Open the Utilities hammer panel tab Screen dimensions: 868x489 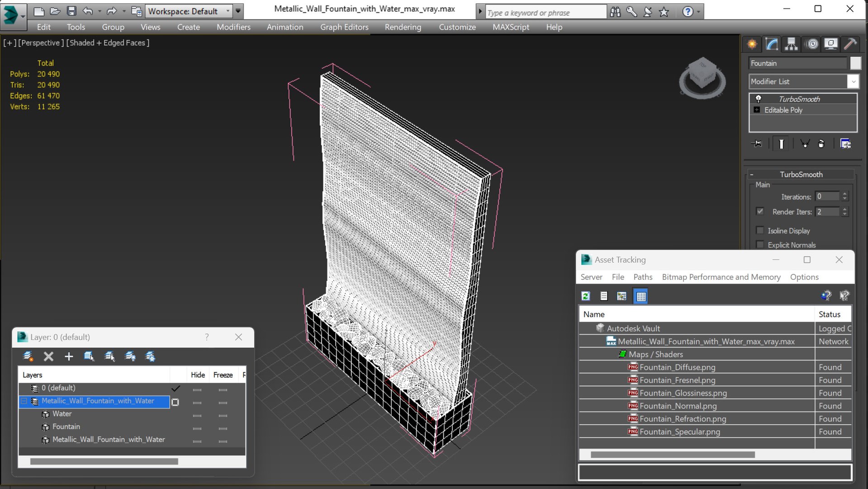click(x=850, y=44)
